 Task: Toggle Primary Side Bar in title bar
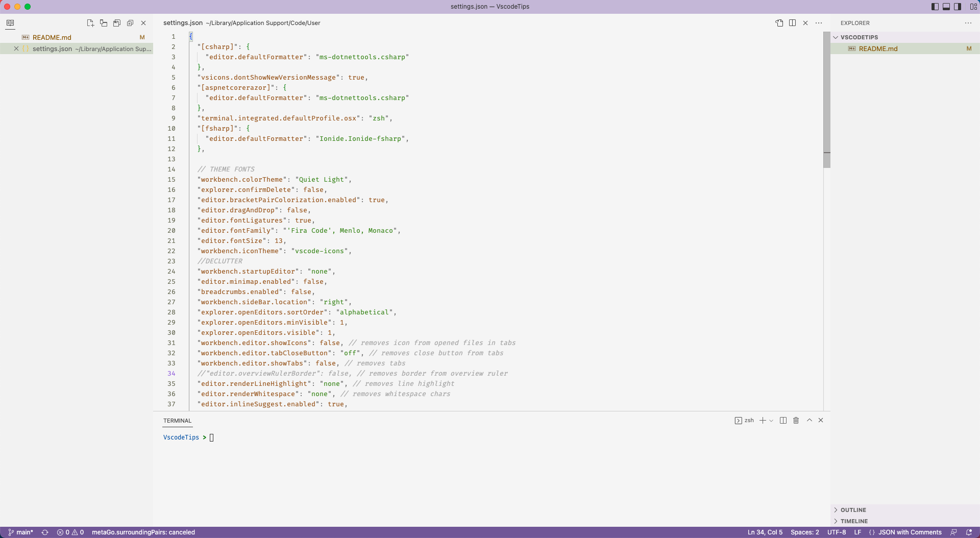(x=935, y=7)
